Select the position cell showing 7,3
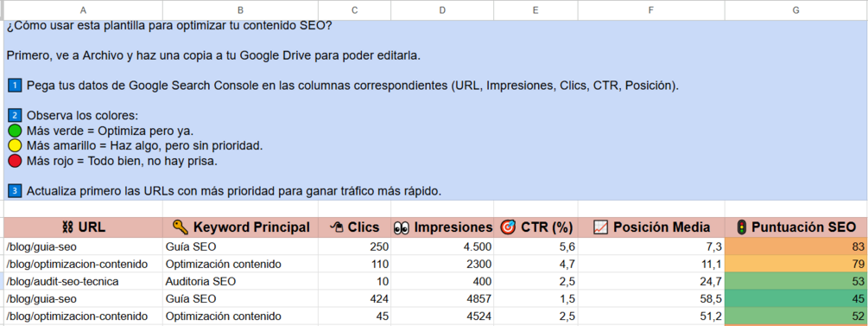 [x=651, y=246]
